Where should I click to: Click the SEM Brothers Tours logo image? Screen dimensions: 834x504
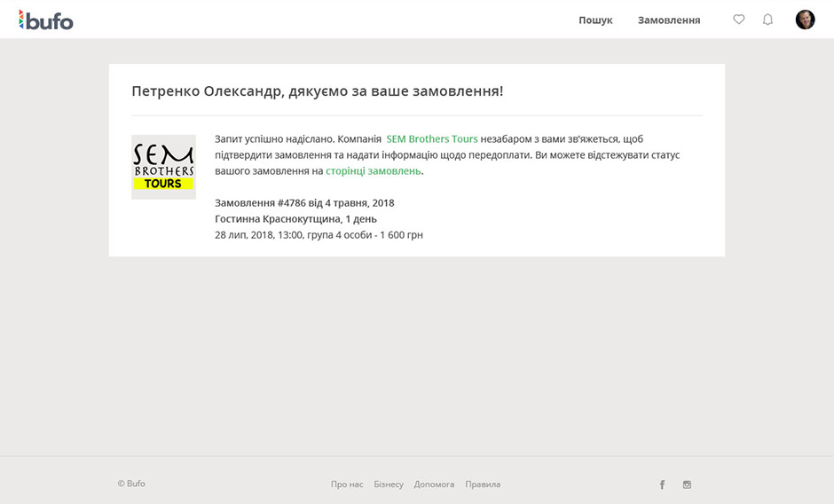click(163, 167)
